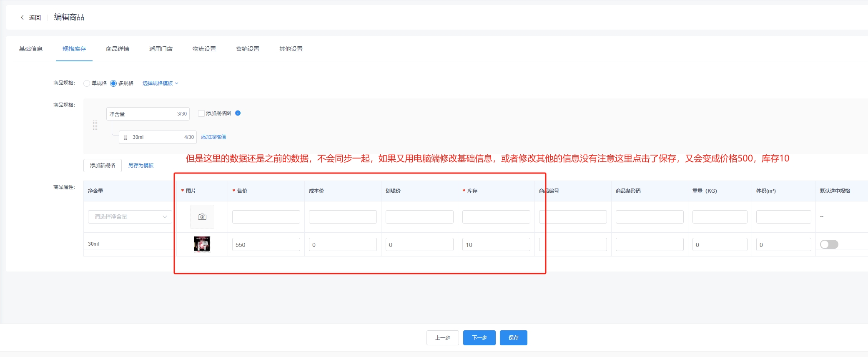Click the batch 成本价 input in top row

(343, 217)
